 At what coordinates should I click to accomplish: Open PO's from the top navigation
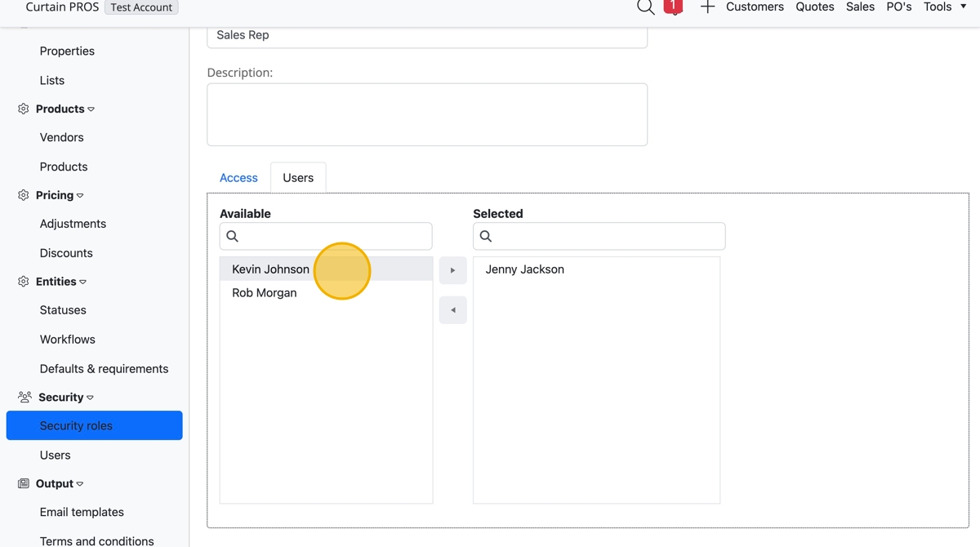(899, 7)
